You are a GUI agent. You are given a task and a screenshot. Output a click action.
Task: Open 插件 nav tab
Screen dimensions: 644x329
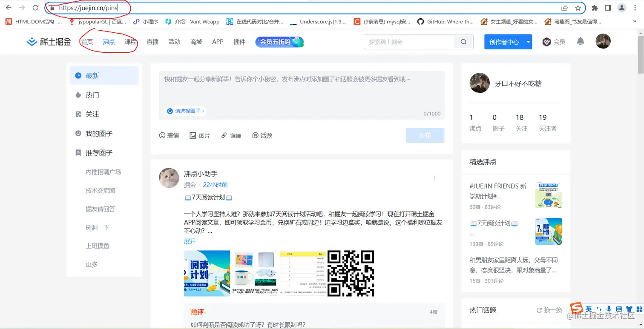point(239,42)
